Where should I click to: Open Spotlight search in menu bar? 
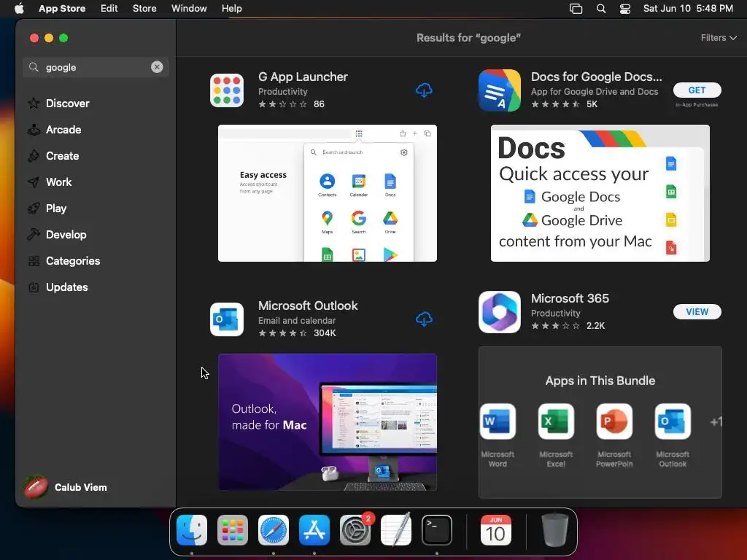[601, 9]
